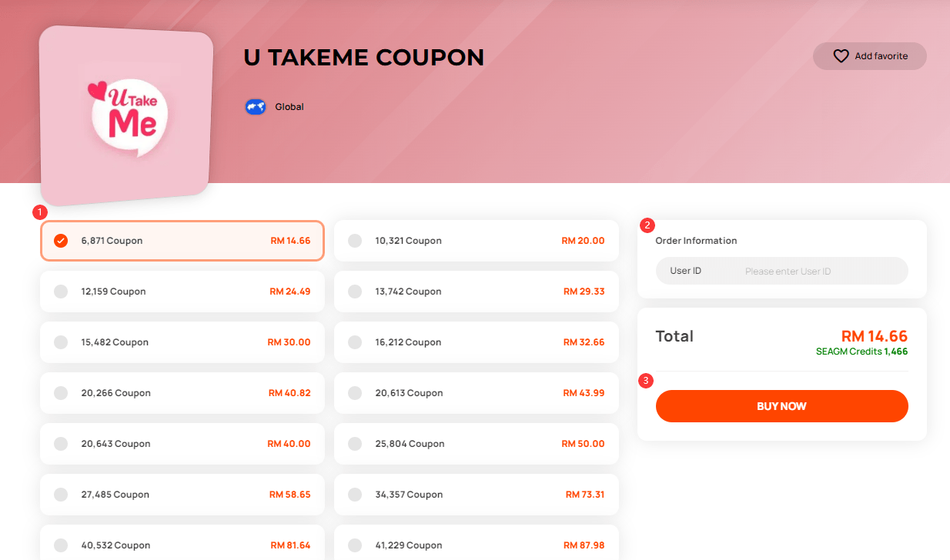Choose the 13,742 Coupon denomination
The width and height of the screenshot is (950, 560).
[x=476, y=291]
